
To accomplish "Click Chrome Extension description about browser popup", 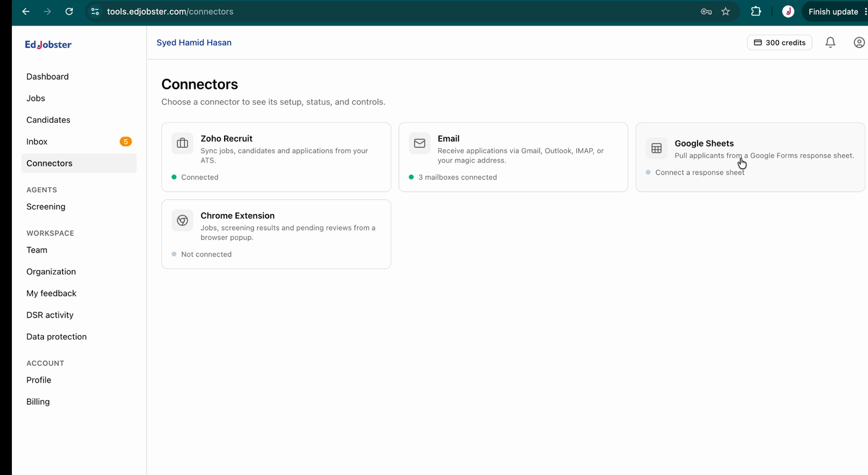I will [x=288, y=233].
